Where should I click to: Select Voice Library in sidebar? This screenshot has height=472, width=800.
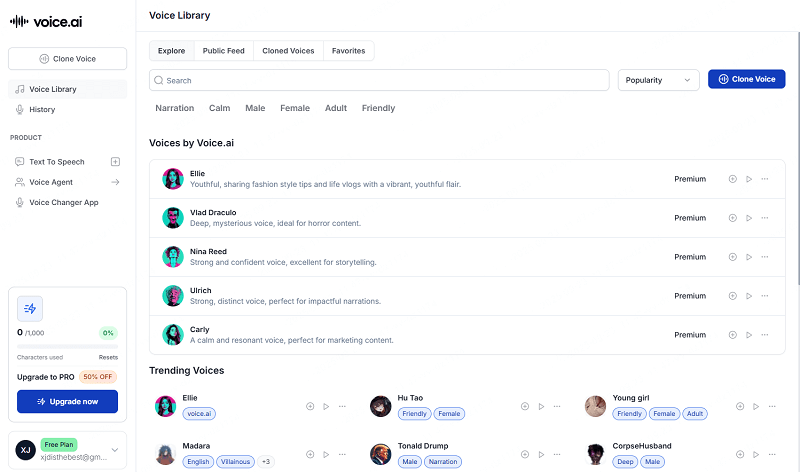(67, 89)
